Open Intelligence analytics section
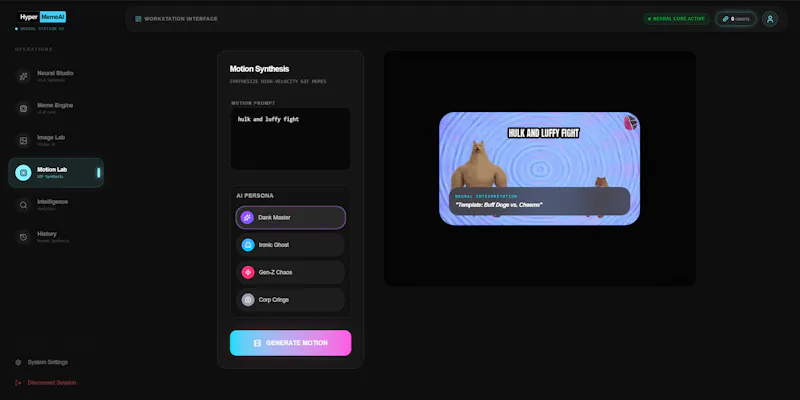800x400 pixels. pos(56,205)
